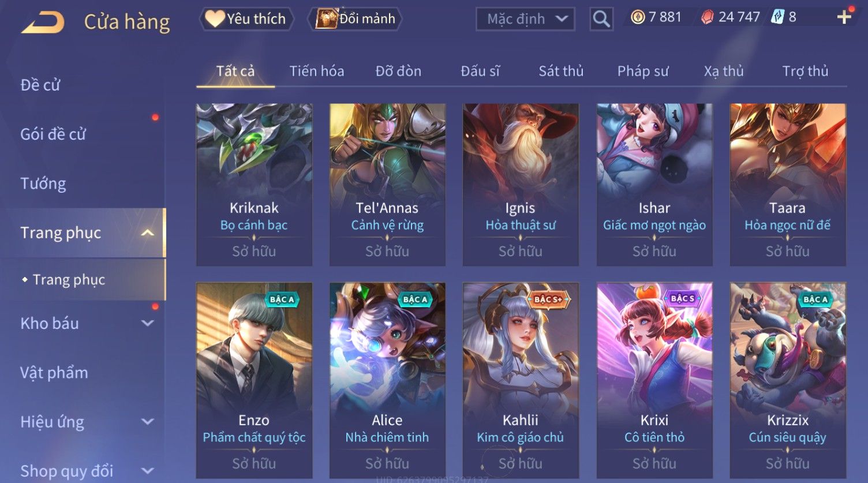This screenshot has height=483, width=868.
Task: Tap the plus icon to add currency
Action: coord(844,17)
